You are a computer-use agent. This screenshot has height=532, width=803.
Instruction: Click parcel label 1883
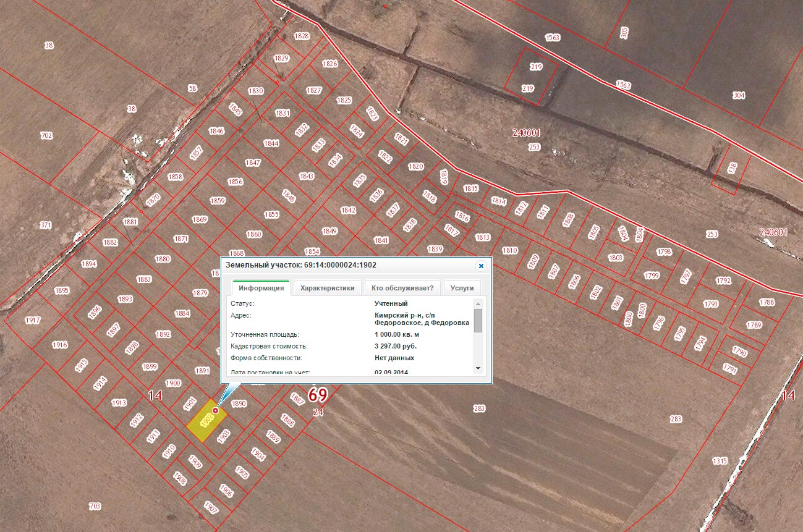(x=144, y=279)
